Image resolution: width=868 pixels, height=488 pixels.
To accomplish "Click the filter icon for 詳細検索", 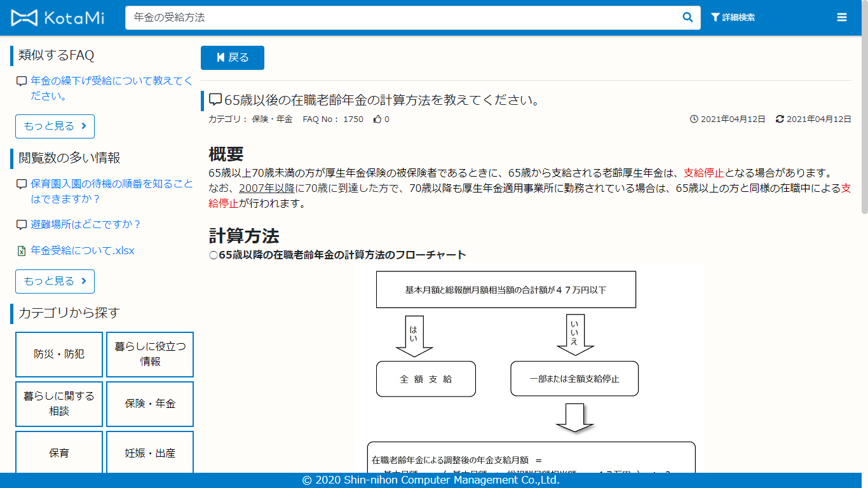I will 715,18.
